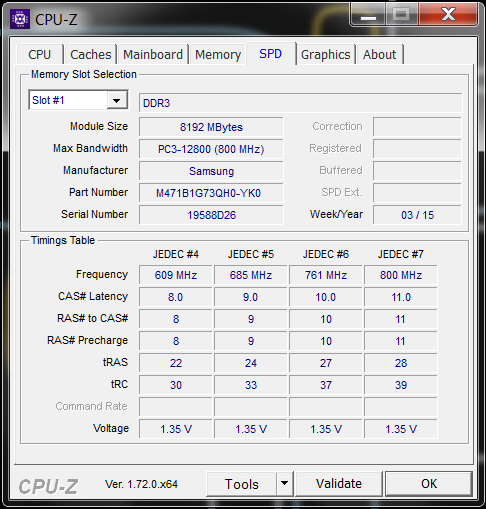Click the CAS# Latency 9.0 cell

(251, 297)
